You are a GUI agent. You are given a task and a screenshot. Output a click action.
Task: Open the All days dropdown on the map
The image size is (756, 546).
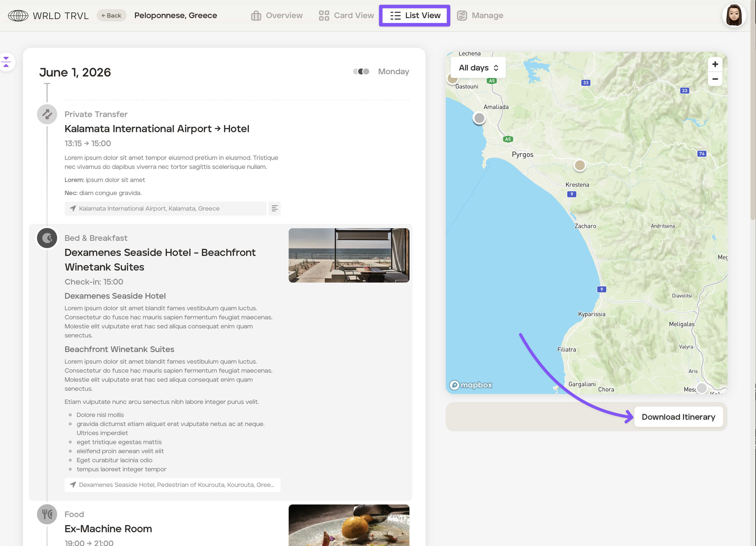coord(478,68)
